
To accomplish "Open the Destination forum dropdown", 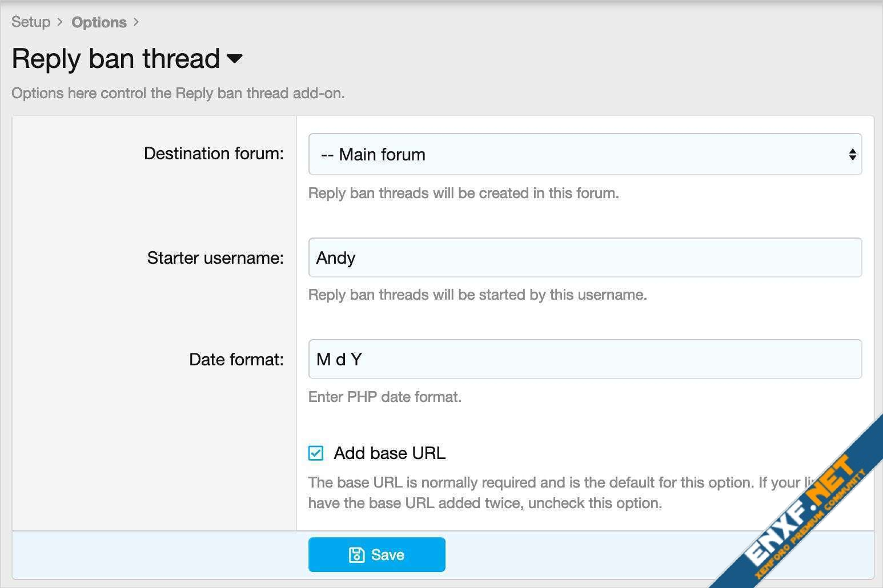I will click(584, 154).
